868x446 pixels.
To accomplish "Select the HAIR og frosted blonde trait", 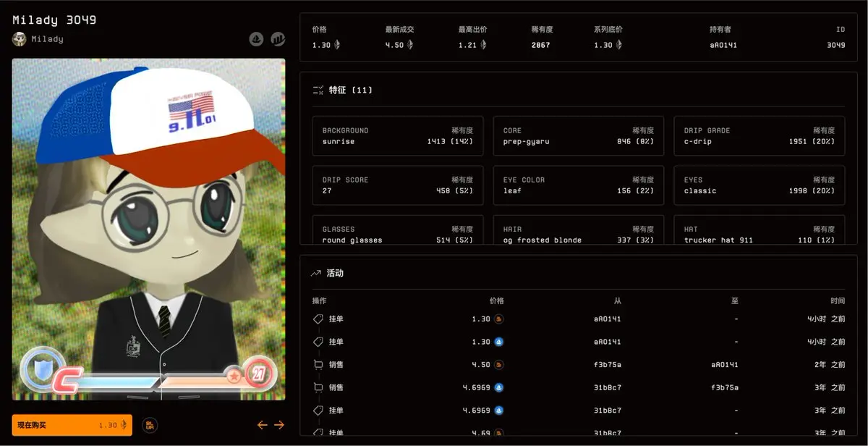I will click(x=579, y=230).
